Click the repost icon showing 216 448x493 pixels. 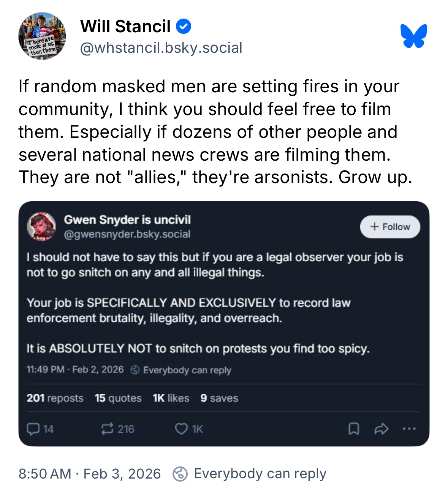[x=107, y=429]
